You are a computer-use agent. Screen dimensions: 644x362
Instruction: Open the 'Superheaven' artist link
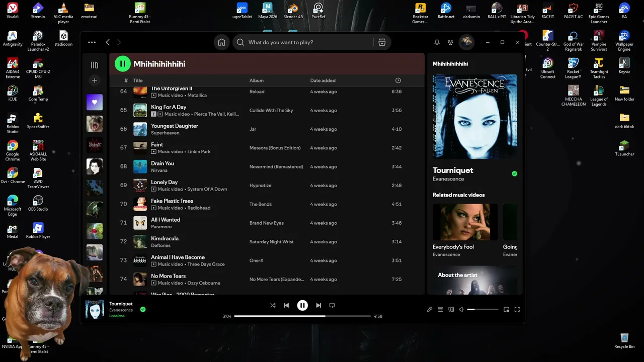point(166,133)
